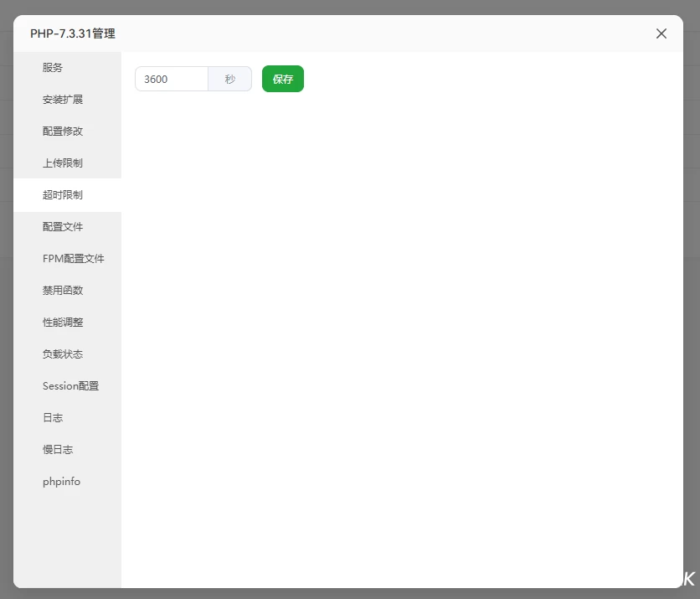Screen dimensions: 700x599
Task: Click the timeout value input showing 3600
Action: tap(171, 79)
